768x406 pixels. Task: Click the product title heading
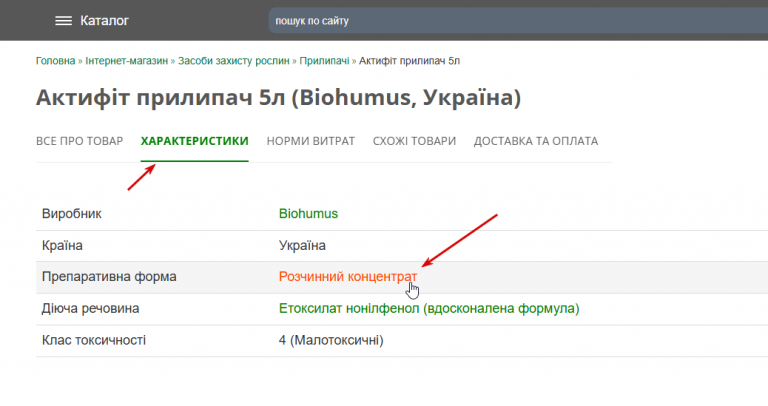[278, 97]
